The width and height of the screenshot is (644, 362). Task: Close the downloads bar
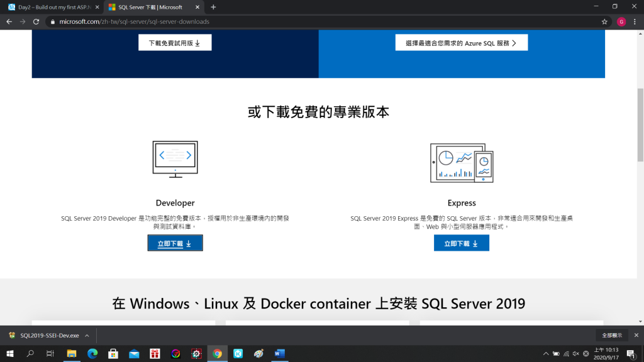636,336
